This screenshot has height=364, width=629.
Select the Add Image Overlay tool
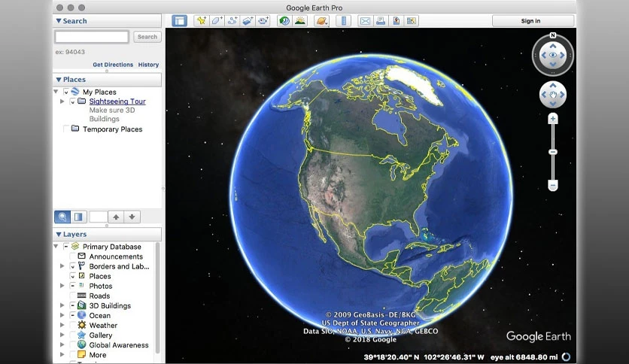(248, 21)
